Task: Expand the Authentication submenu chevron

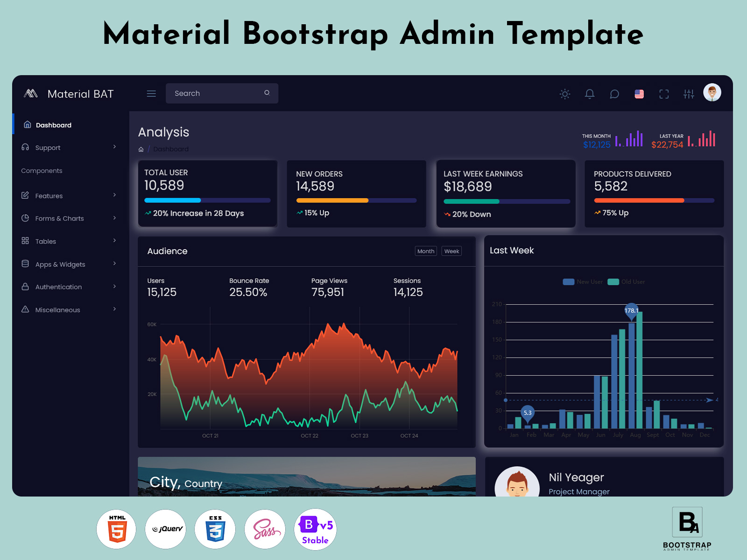Action: (114, 287)
